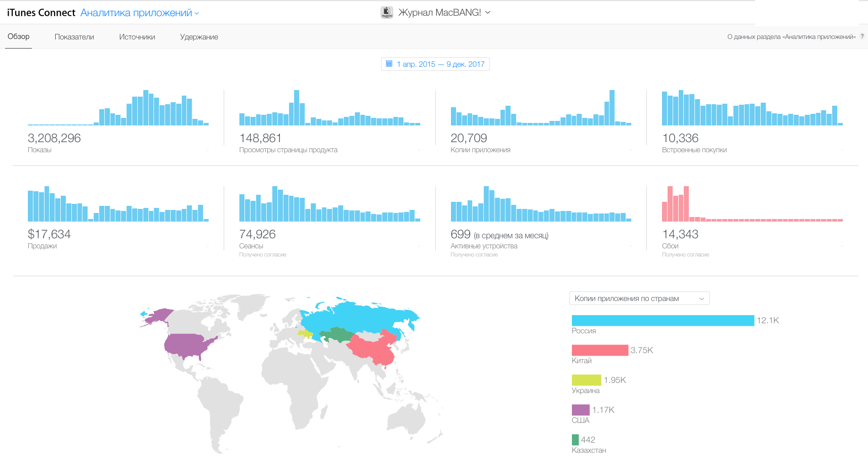Select the Обзор tab

click(19, 36)
